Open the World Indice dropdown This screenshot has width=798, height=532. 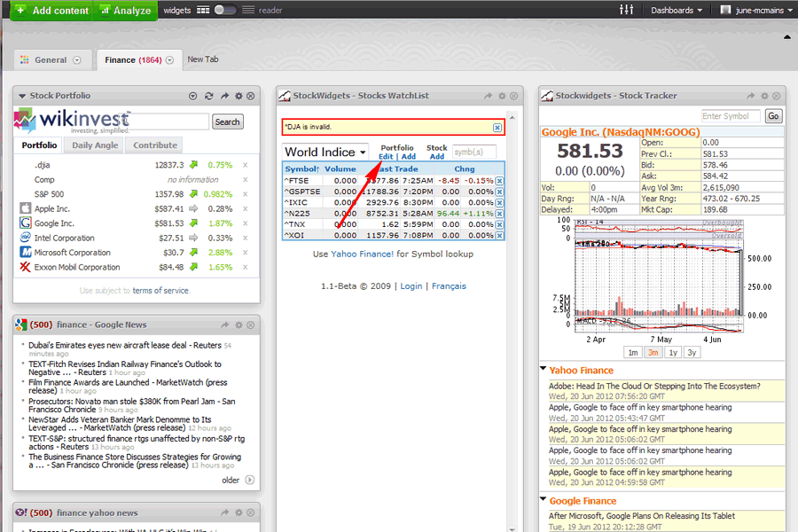325,152
